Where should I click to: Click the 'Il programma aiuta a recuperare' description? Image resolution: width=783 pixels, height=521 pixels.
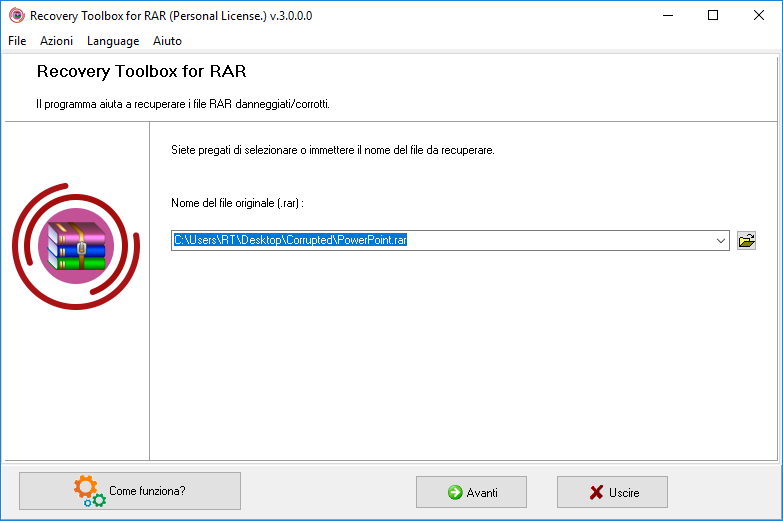pos(183,104)
